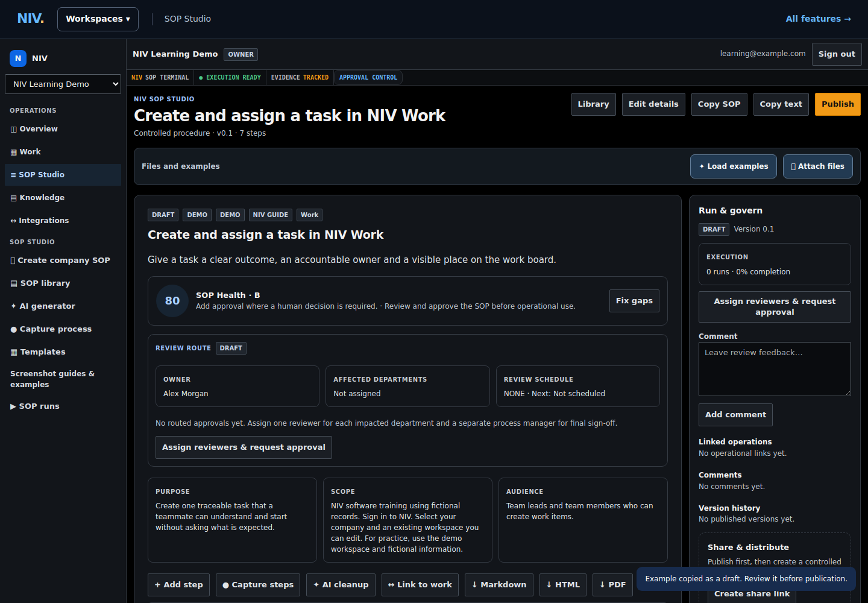This screenshot has height=603, width=868.
Task: Download as PDF
Action: [x=612, y=585]
